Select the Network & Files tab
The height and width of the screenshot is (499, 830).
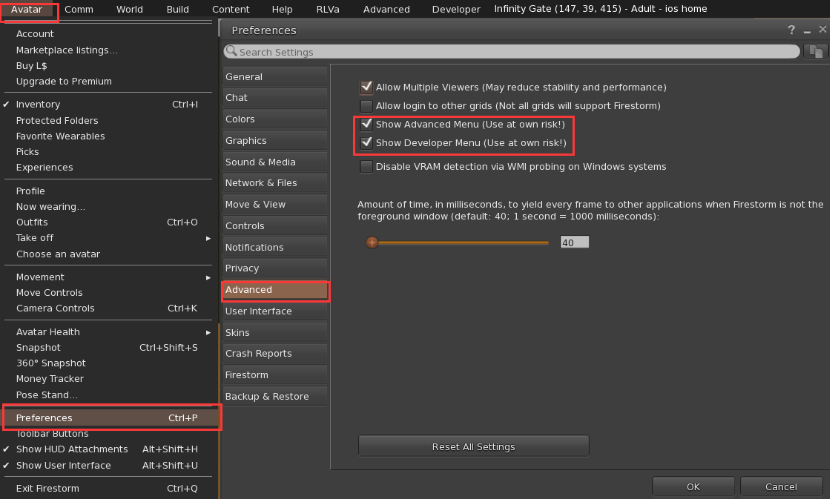coord(275,183)
